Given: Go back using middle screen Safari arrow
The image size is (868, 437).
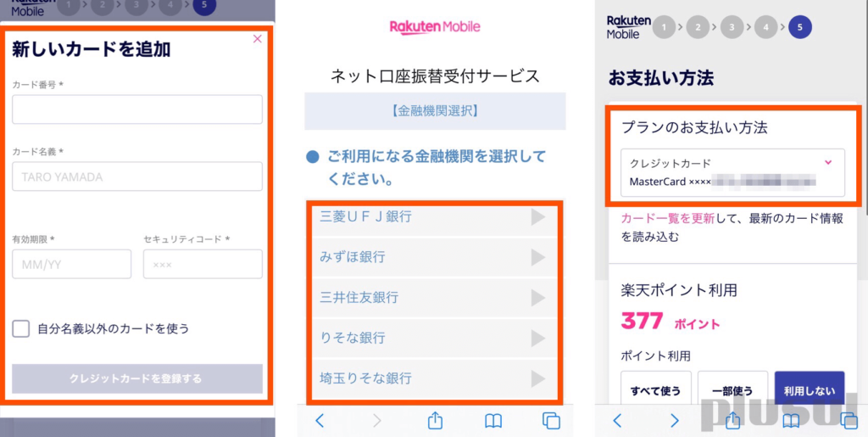Looking at the screenshot, I should 320,421.
